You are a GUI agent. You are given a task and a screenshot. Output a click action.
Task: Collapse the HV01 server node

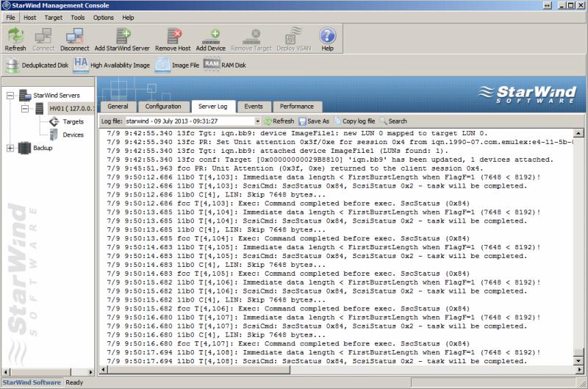(x=25, y=109)
